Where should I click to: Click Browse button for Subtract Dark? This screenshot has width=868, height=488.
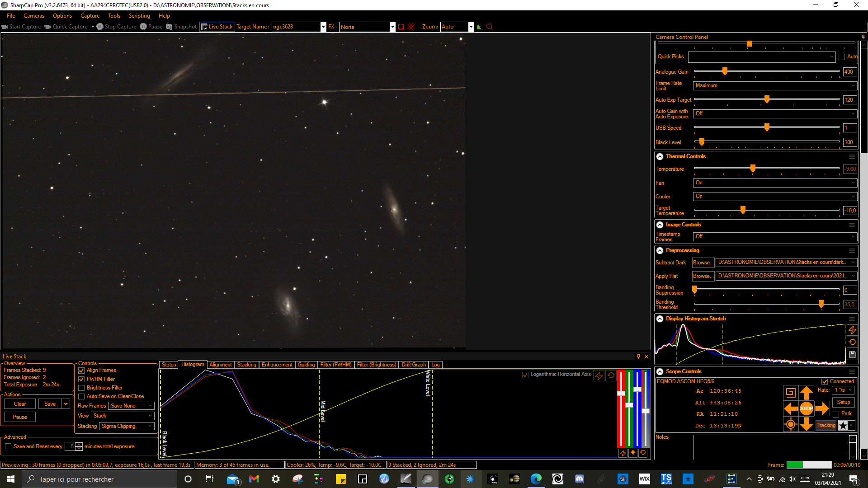point(703,263)
